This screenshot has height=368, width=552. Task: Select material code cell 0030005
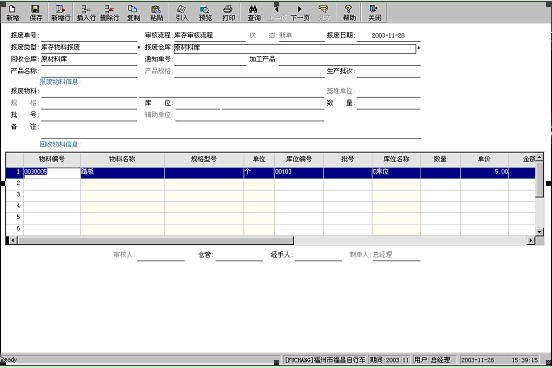[52, 172]
